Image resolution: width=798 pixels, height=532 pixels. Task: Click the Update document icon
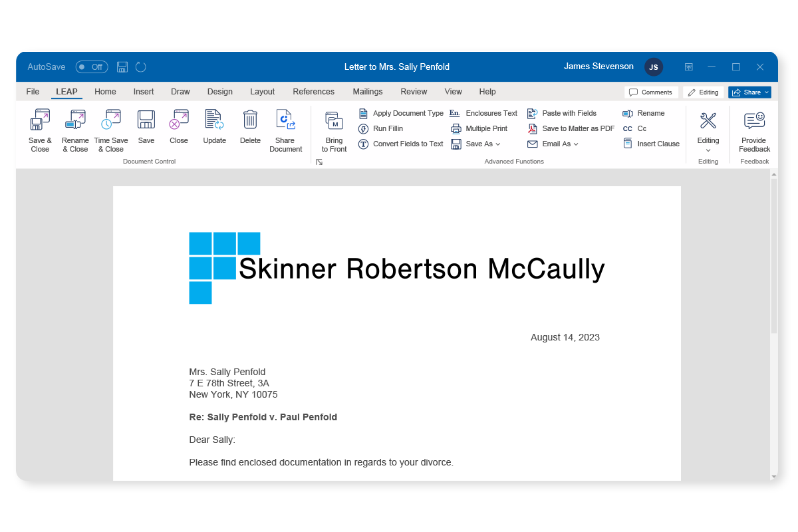[214, 120]
